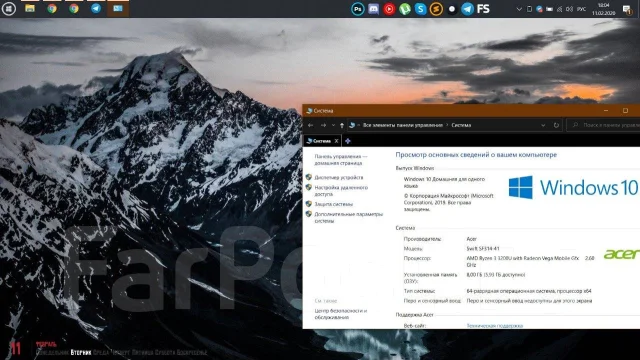640x360 pixels.
Task: Expand the address bar history dropdown
Action: 543,125
